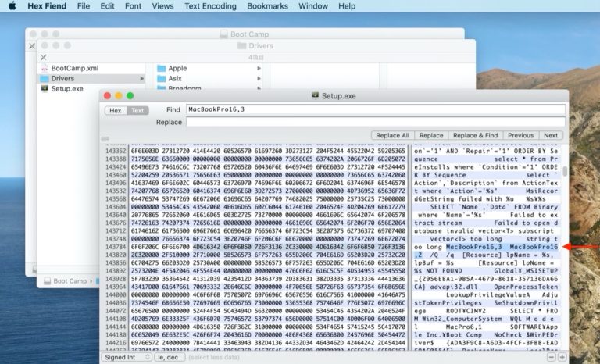Switch find mode to Hex
The image size is (600, 364).
pos(116,110)
